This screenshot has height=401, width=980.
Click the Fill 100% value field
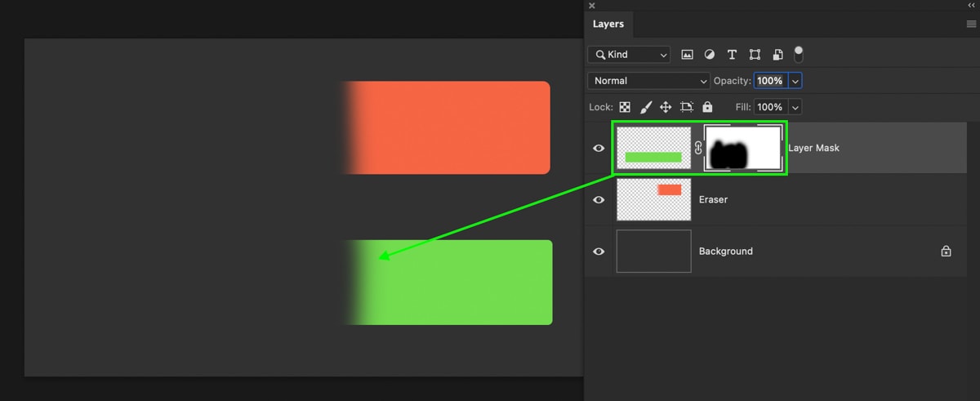[770, 107]
